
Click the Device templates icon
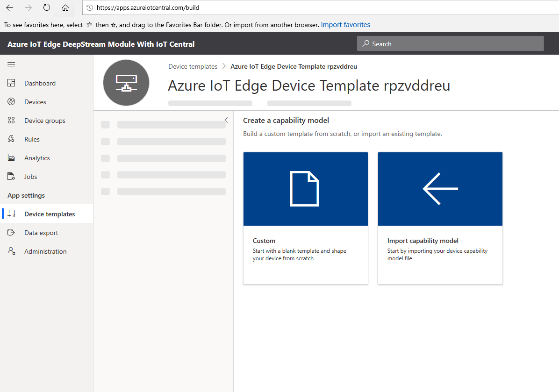[11, 214]
